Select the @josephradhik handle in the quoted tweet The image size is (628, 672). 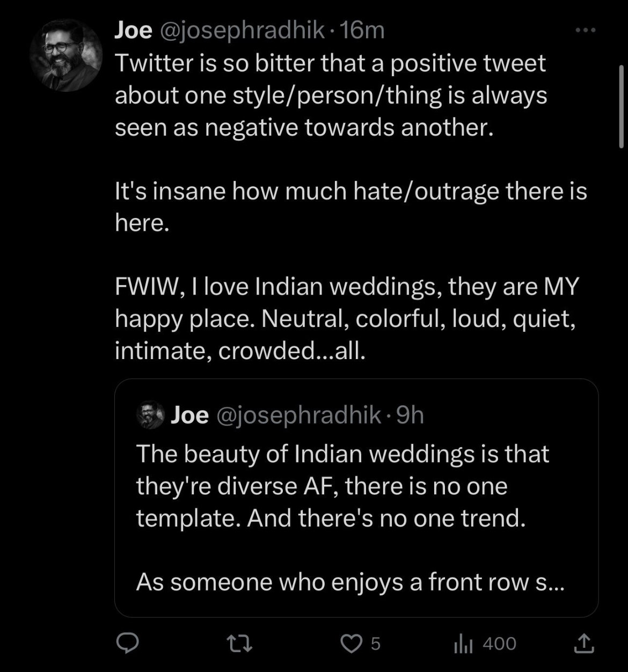click(x=298, y=415)
